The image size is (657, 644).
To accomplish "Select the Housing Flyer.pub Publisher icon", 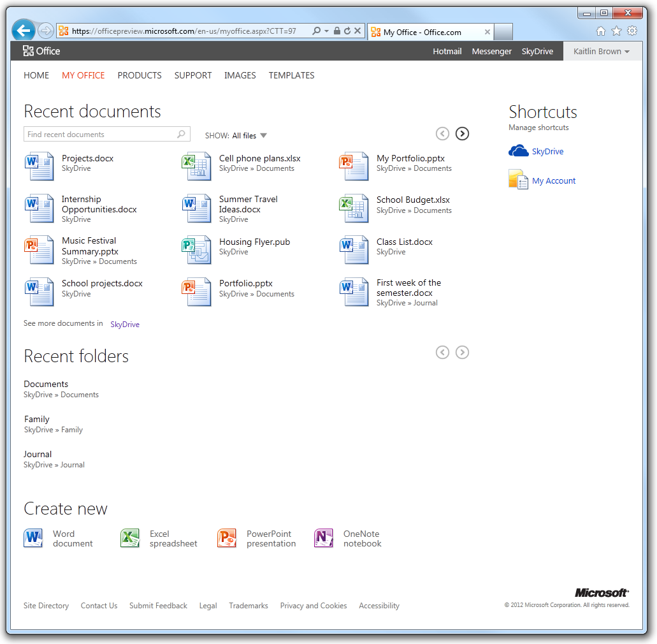I will pyautogui.click(x=196, y=249).
